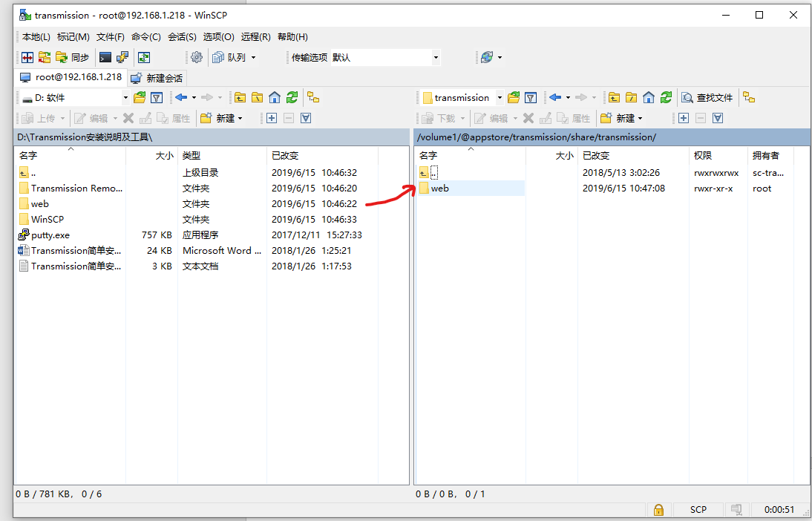Go to remote parent directory icon
Image resolution: width=812 pixels, height=521 pixels.
pos(614,97)
